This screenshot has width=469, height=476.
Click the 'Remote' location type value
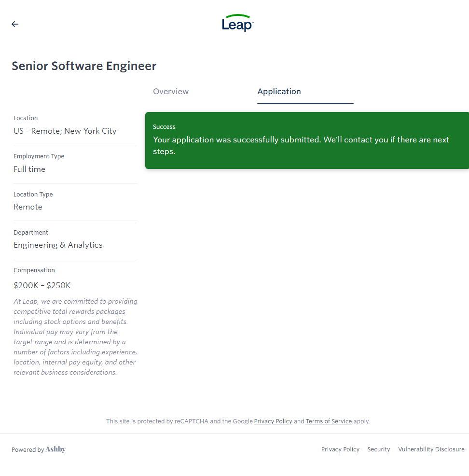(28, 207)
